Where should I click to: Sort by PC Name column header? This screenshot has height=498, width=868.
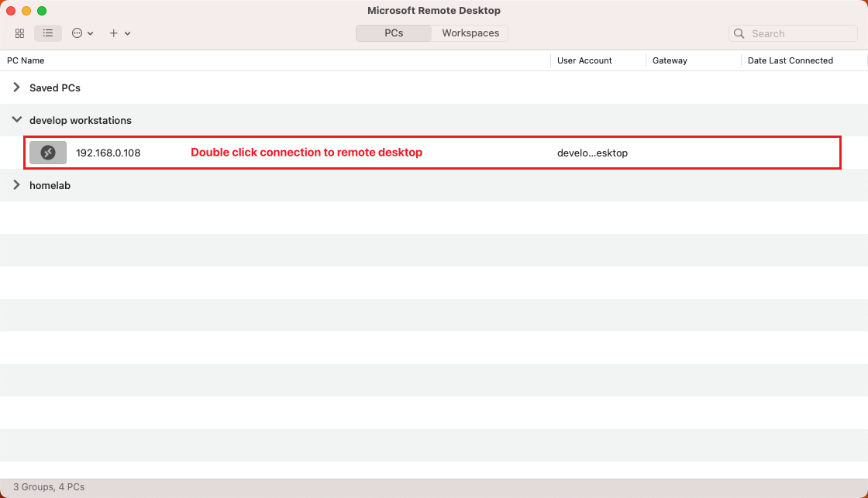tap(26, 60)
